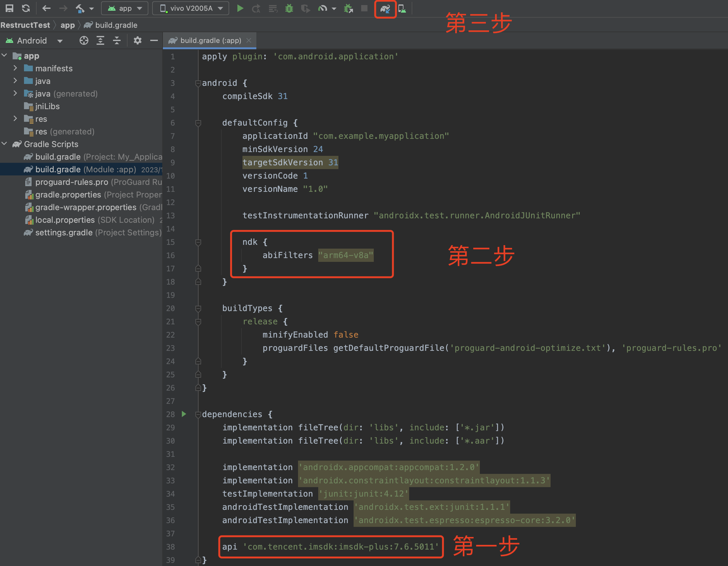Click the Attach Debugger to Process icon
Viewport: 728px width, 566px height.
click(x=348, y=8)
